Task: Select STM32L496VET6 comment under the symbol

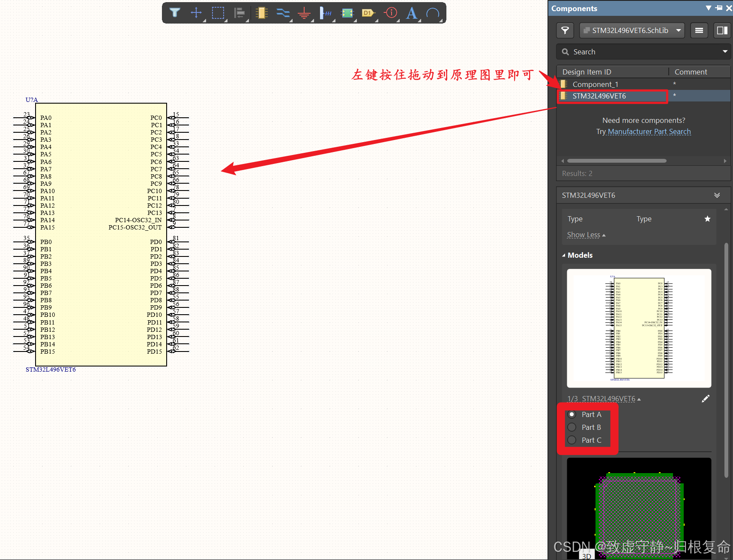Action: (x=51, y=369)
